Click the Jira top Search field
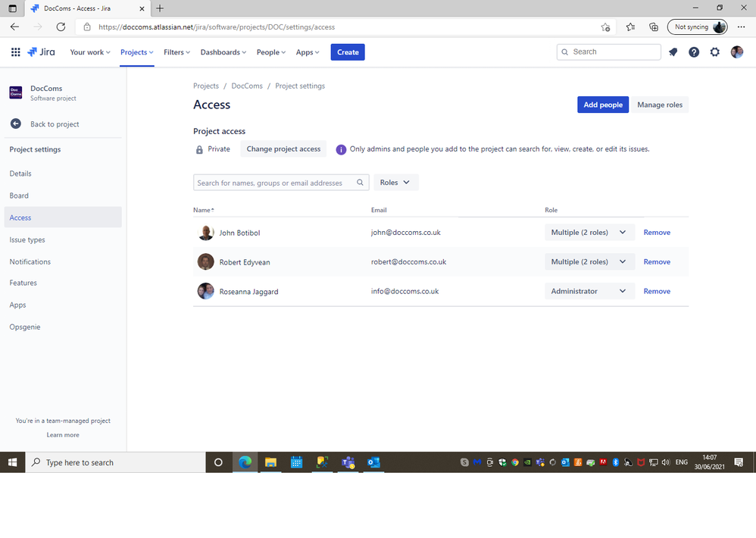Screen dimensions: 756x538 [608, 52]
